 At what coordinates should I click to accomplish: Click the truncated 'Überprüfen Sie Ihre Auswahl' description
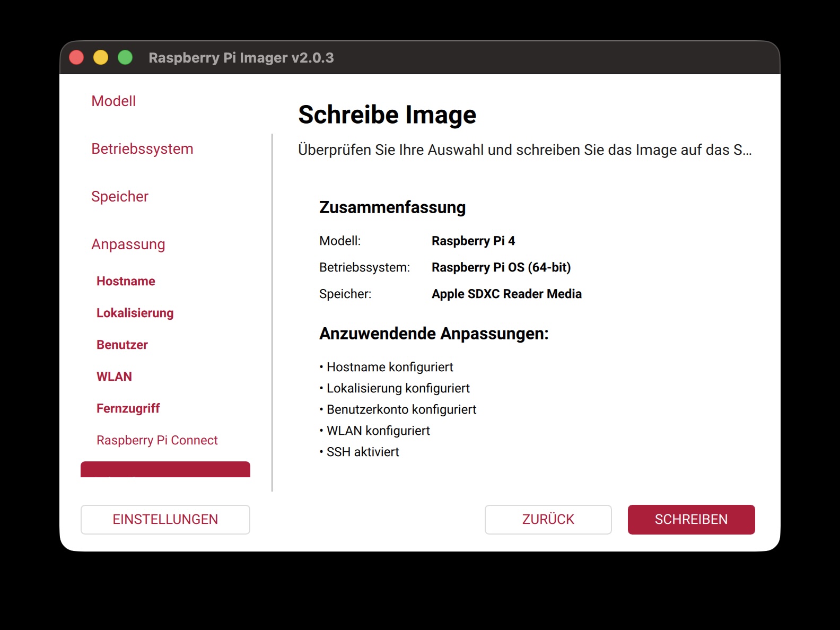click(525, 150)
